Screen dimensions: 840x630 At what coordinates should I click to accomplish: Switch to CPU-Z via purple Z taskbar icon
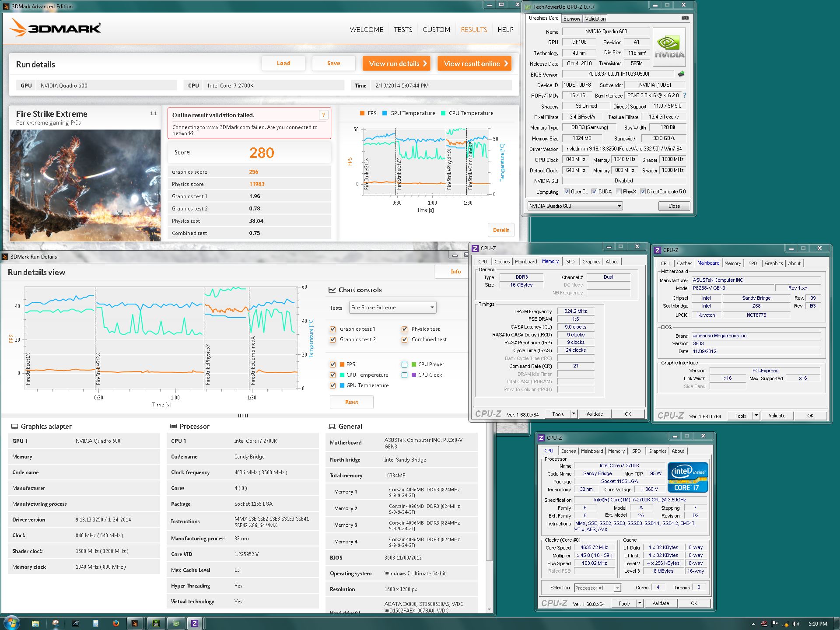tap(195, 623)
